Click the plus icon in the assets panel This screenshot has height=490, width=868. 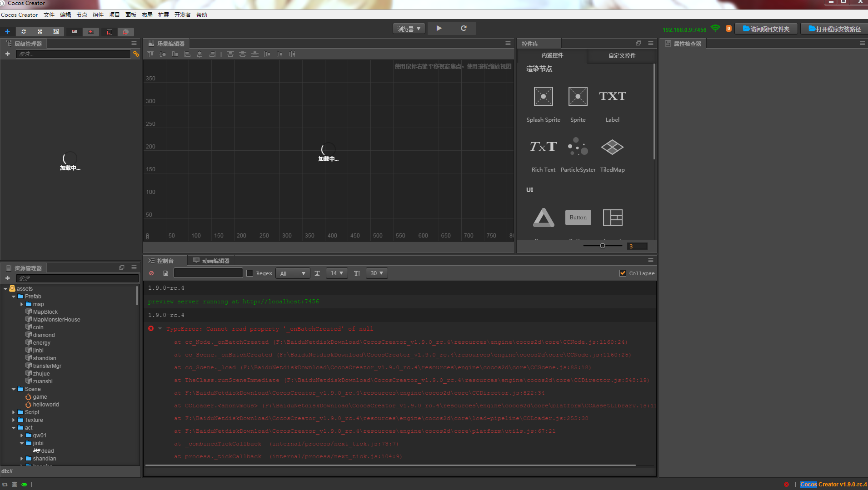7,278
